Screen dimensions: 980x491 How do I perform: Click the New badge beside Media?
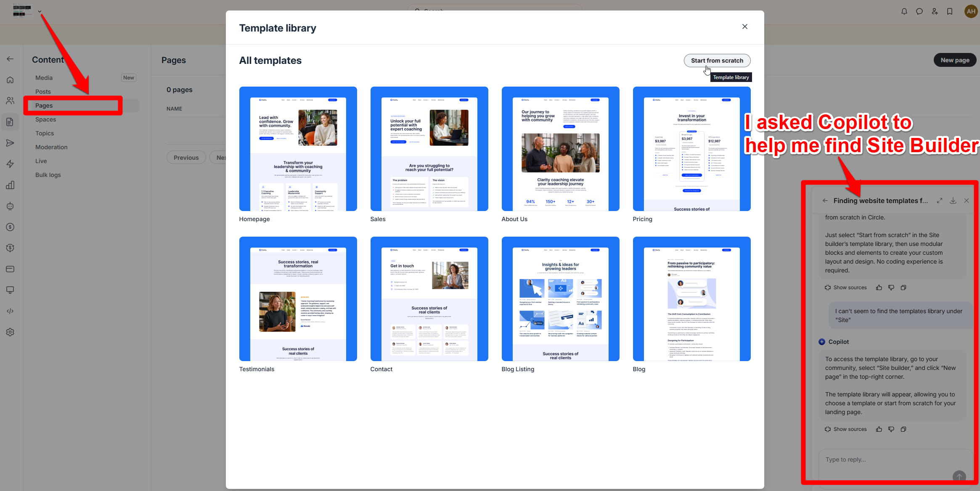[129, 78]
